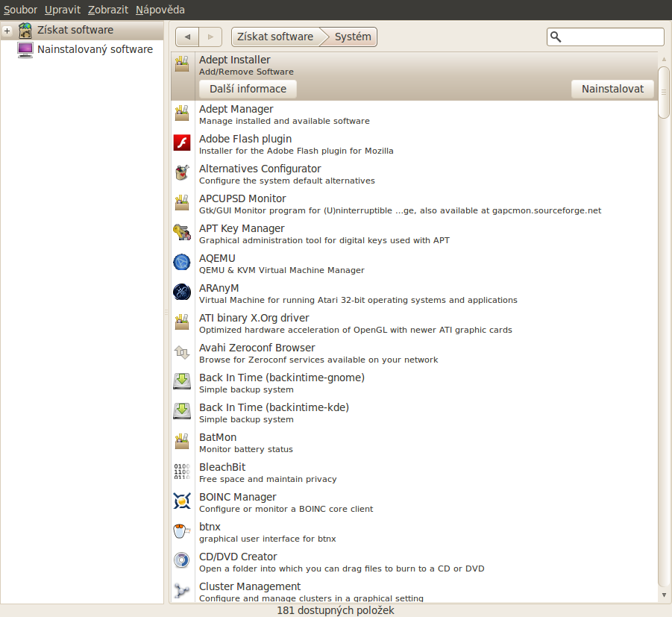Screen dimensions: 672x617
Task: Click the BleachBit binary digits icon
Action: (x=182, y=472)
